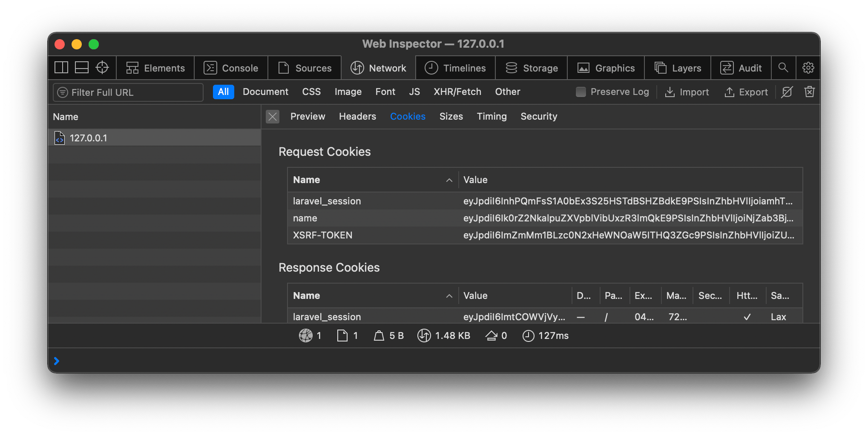
Task: Open the Web Inspector settings gear
Action: click(808, 68)
